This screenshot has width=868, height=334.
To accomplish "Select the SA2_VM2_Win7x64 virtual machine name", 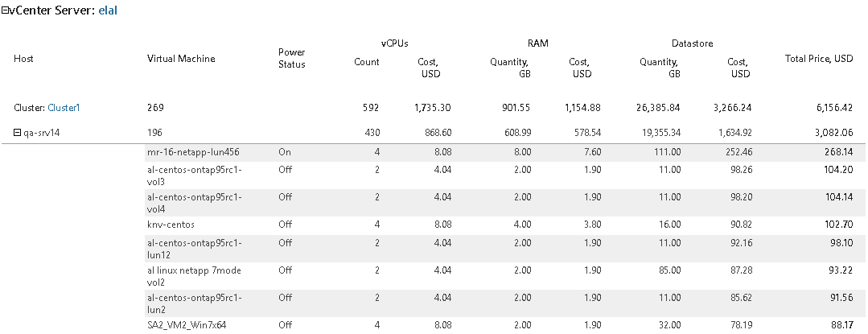I will [x=187, y=325].
